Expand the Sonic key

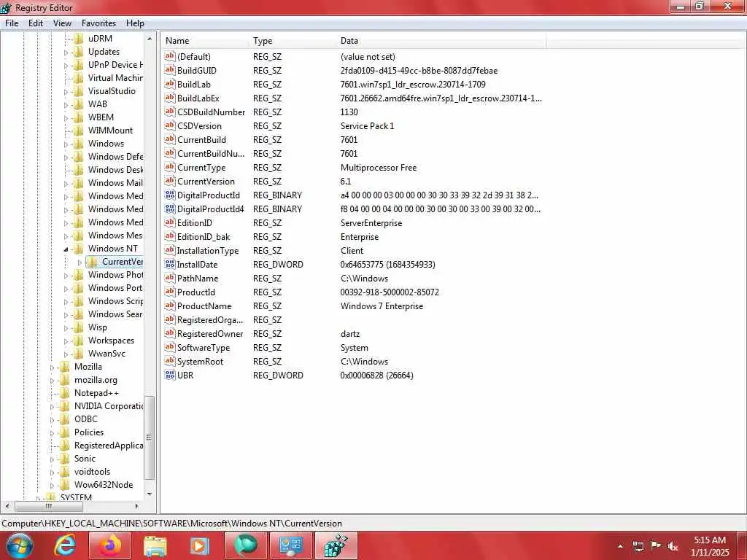pos(52,459)
